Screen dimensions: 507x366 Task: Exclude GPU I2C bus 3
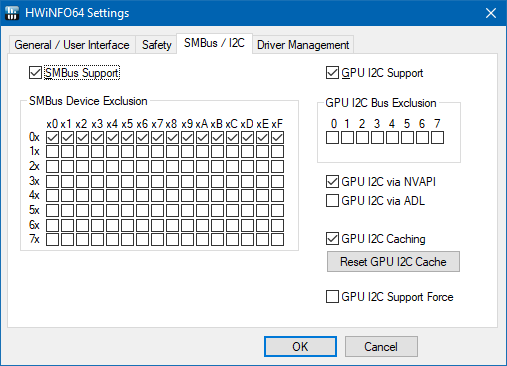tap(377, 137)
